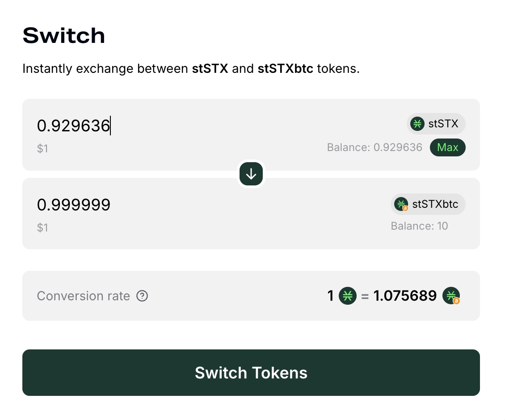505x420 pixels.
Task: Open the stSTXbtc token selector
Action: [428, 204]
